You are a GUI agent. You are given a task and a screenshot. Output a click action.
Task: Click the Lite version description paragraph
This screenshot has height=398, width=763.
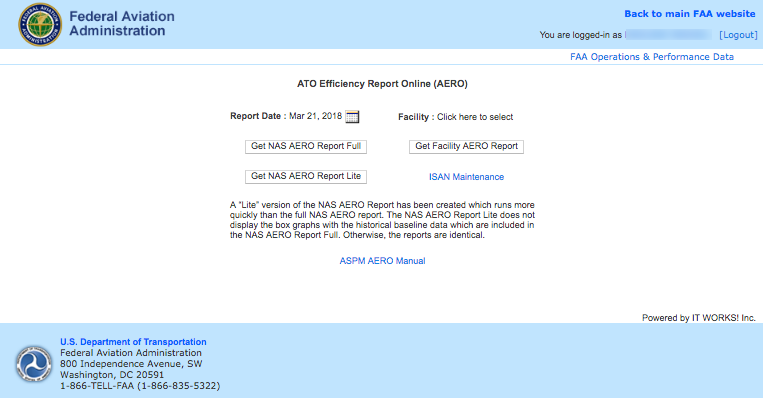[x=382, y=220]
